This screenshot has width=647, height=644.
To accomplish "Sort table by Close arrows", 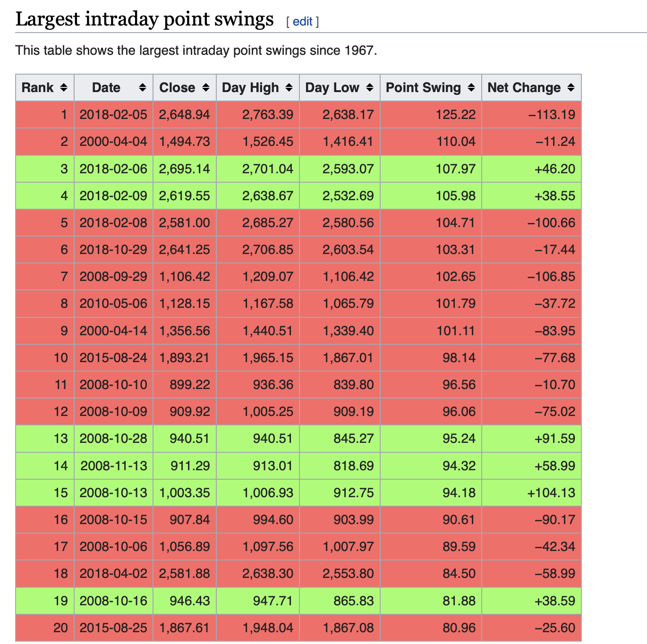I will (206, 88).
